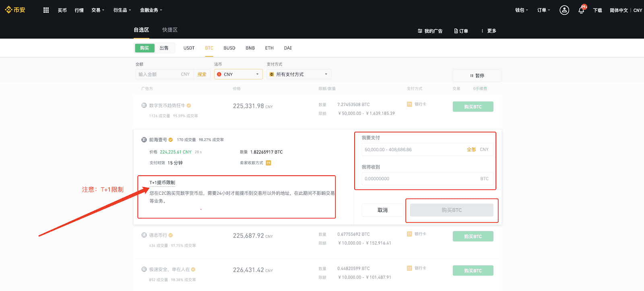
Task: Switch to the 快捷区 tab
Action: [x=170, y=30]
